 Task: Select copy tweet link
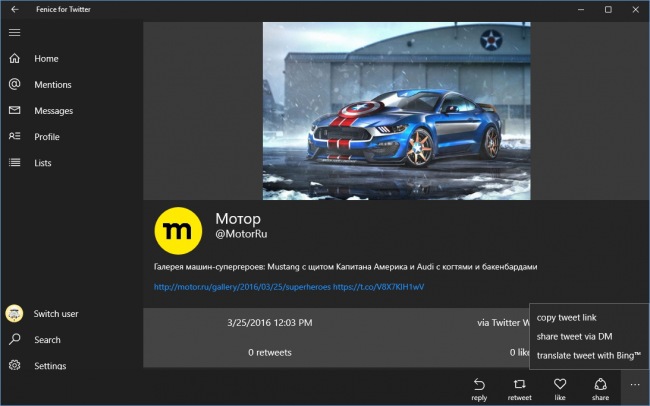[566, 318]
